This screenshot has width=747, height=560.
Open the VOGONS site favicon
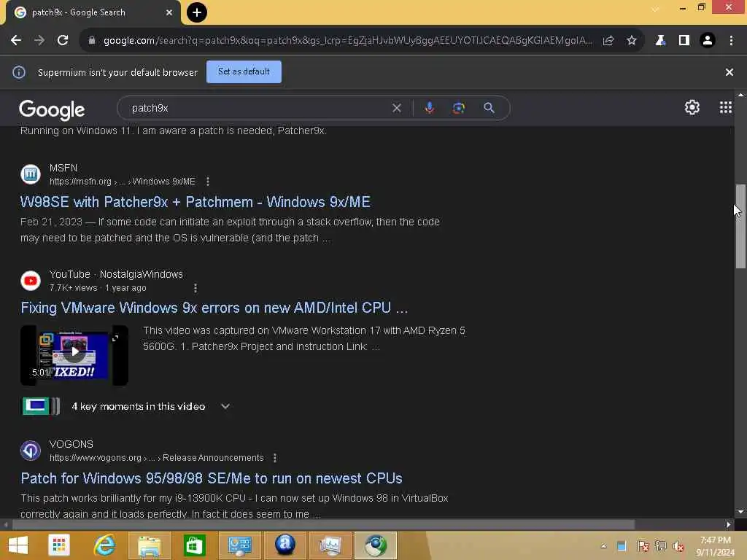pos(31,451)
